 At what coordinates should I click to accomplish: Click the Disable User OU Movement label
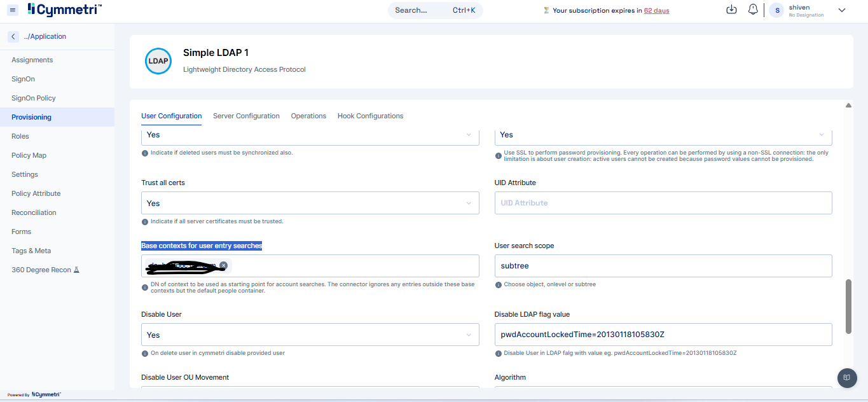tap(185, 377)
